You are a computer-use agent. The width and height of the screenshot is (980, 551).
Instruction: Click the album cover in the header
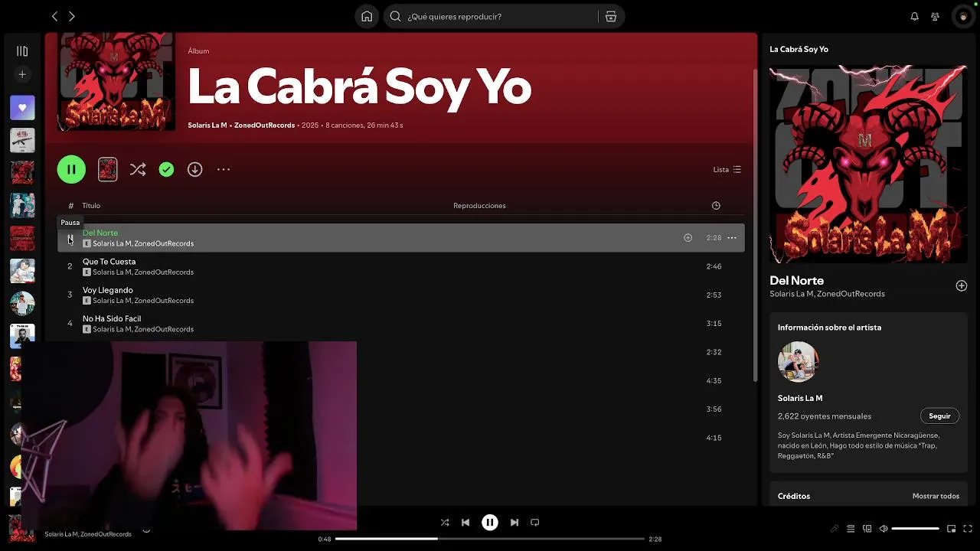(116, 82)
